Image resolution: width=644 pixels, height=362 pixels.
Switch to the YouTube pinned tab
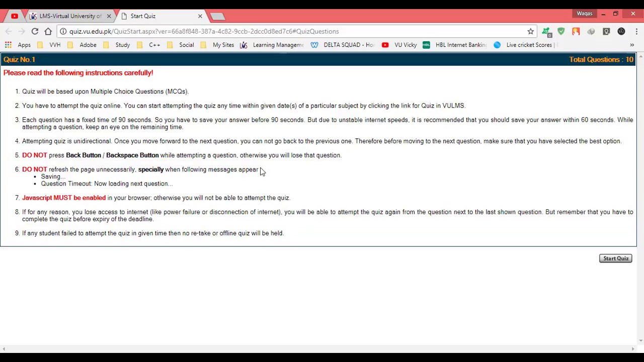[15, 16]
